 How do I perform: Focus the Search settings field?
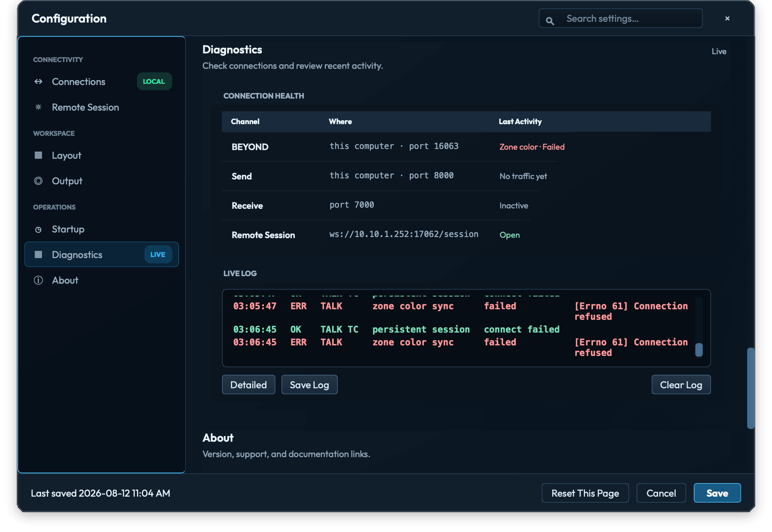point(620,18)
